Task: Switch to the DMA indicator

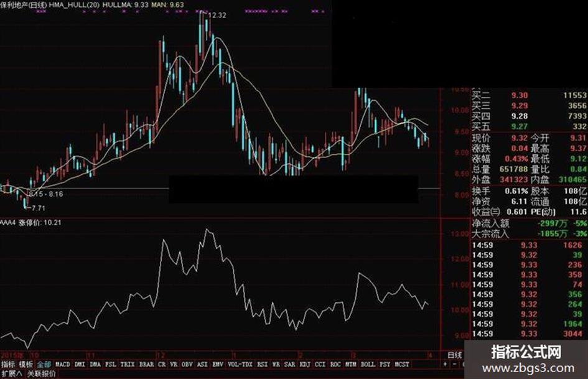Action: [x=95, y=364]
